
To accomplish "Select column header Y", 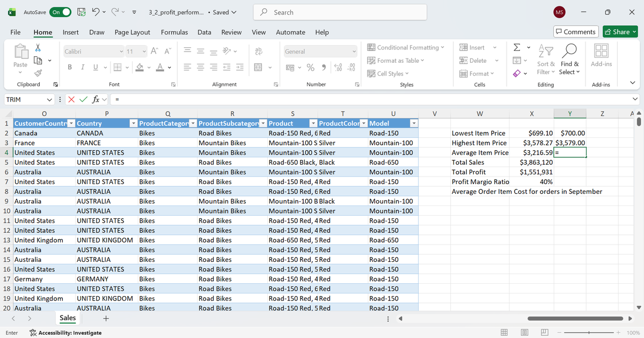I will pos(570,113).
